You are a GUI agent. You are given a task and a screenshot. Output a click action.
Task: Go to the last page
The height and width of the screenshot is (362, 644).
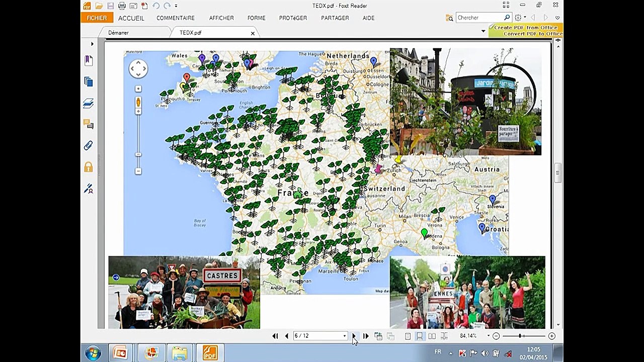[x=366, y=336]
